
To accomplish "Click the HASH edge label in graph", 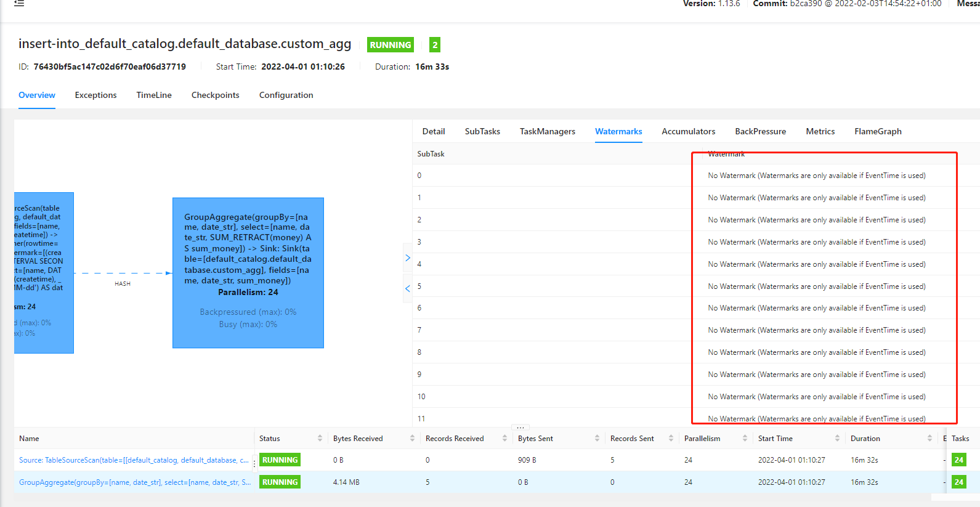I will [x=123, y=284].
